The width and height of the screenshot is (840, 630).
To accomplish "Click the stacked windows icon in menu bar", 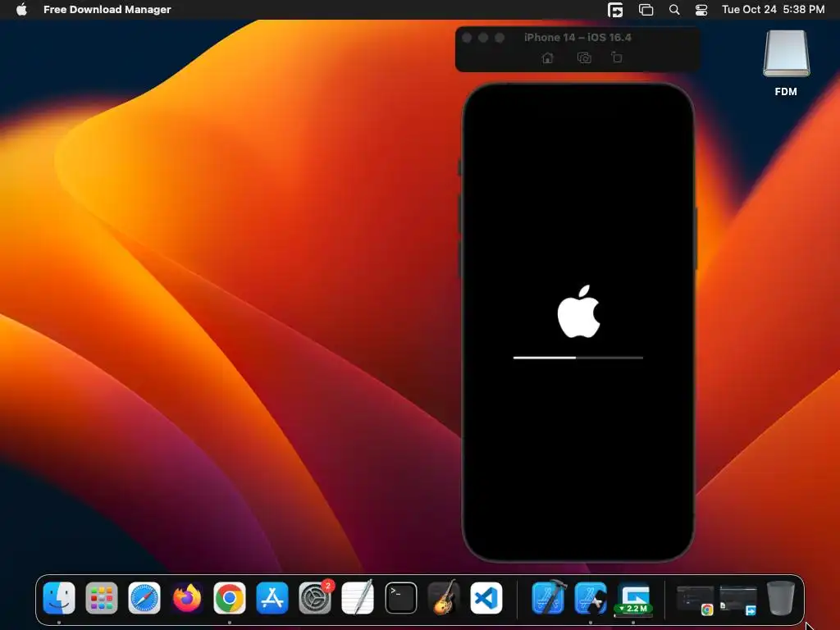I will (x=646, y=10).
